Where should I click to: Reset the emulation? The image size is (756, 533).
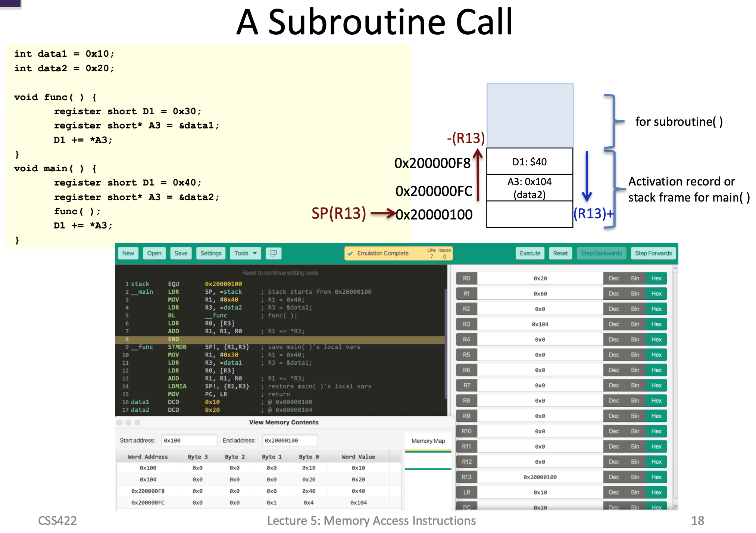pos(560,253)
